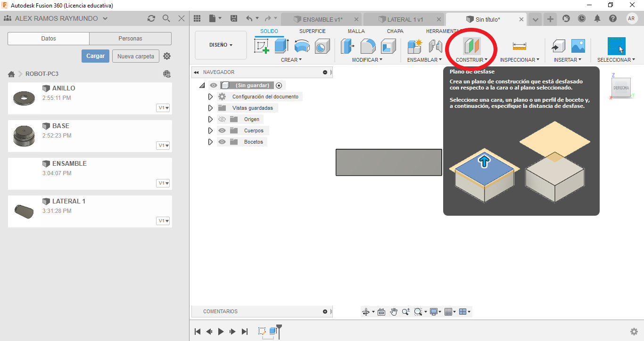Select the timeline position marker
Screen dimensions: 644x341
pyautogui.click(x=279, y=331)
